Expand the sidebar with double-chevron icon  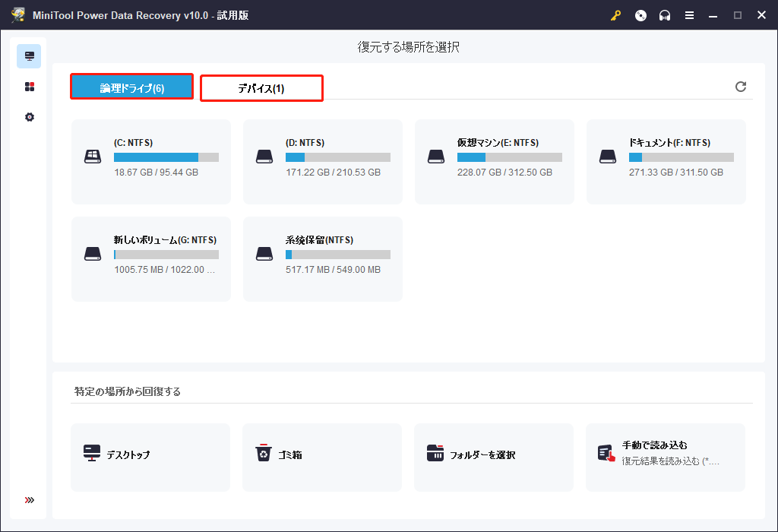30,500
